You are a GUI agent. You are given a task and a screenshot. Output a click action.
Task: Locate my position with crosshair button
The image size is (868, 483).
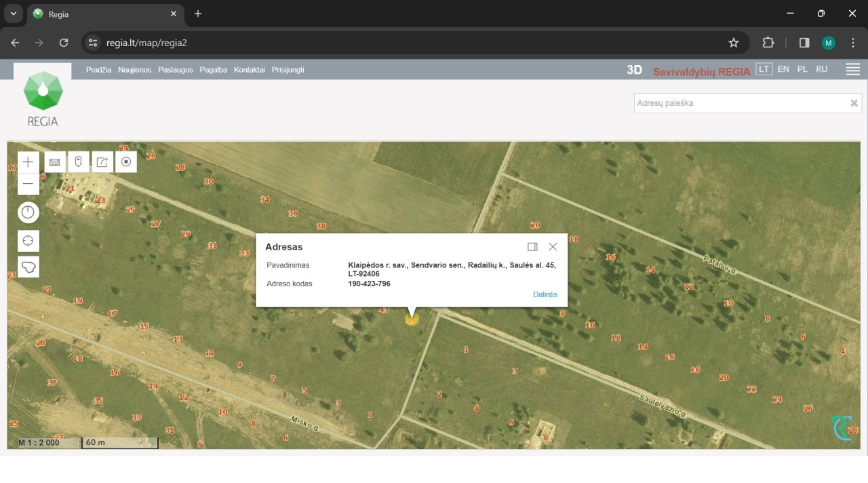point(28,241)
